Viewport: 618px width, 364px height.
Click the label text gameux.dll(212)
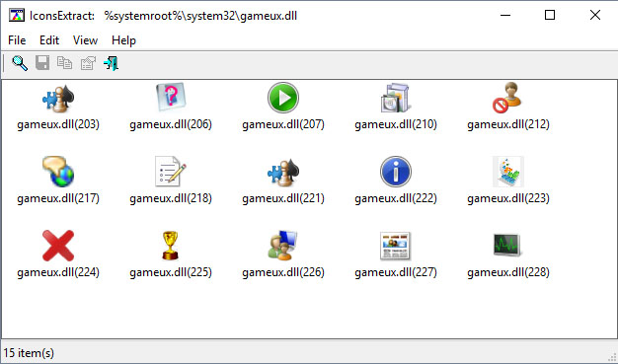508,124
